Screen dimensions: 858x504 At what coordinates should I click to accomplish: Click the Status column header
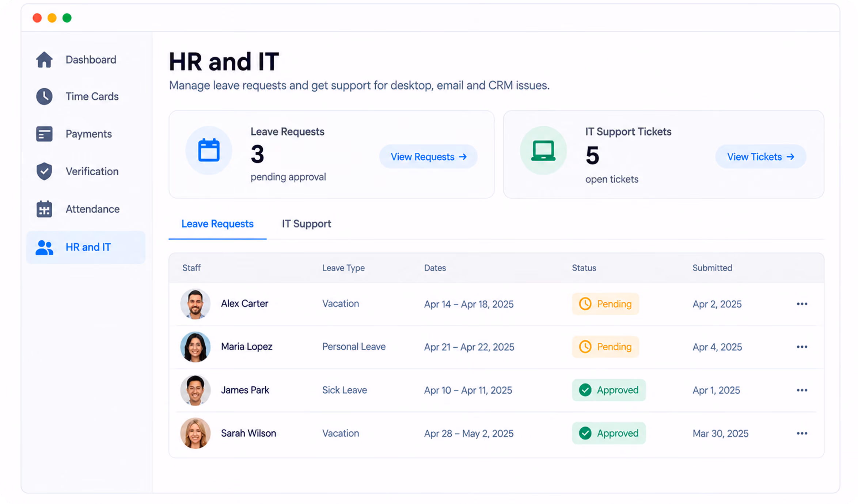click(584, 268)
